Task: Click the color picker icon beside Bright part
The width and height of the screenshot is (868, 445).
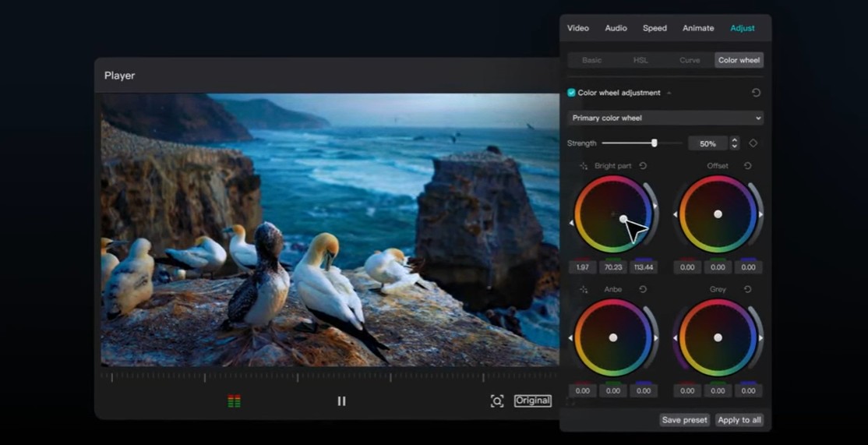Action: pos(584,166)
